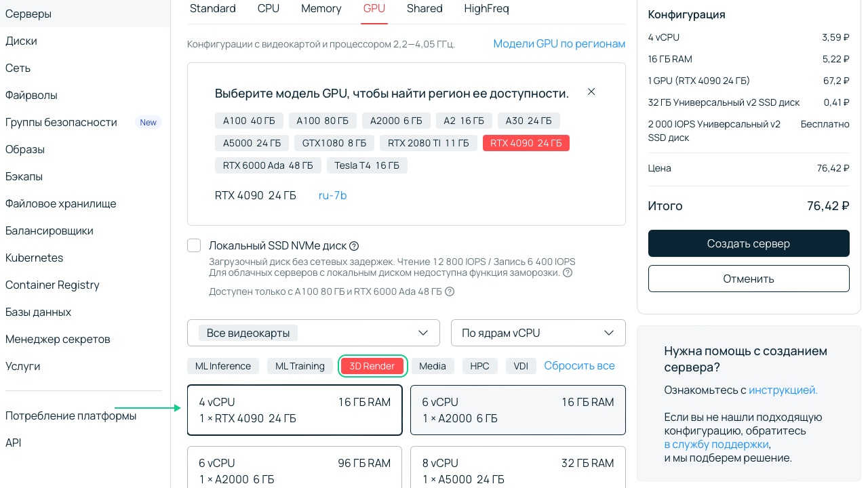Viewport: 868px width, 488px height.
Task: Open Kubernetes in the sidebar
Action: coord(34,258)
